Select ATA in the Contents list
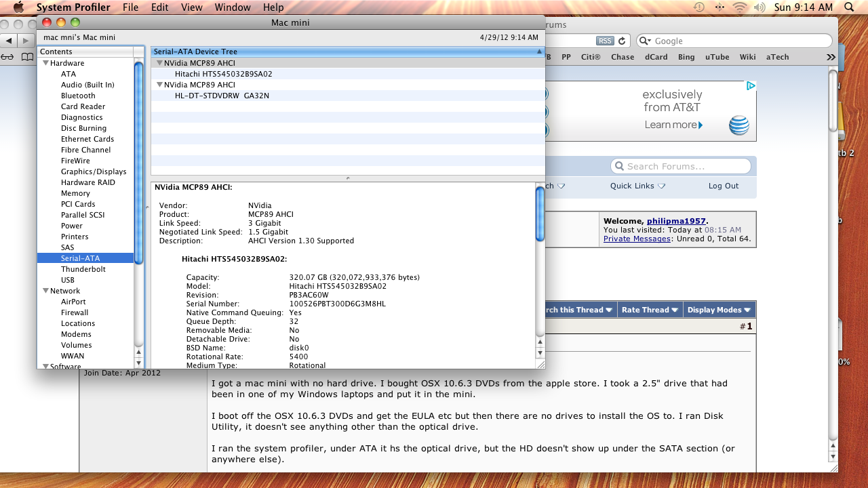The image size is (868, 488). [68, 74]
